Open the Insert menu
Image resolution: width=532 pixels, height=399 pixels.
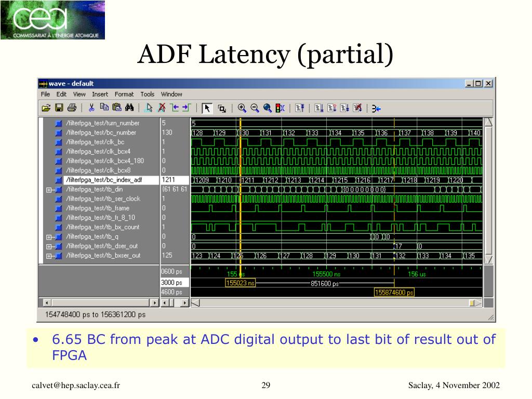(100, 95)
